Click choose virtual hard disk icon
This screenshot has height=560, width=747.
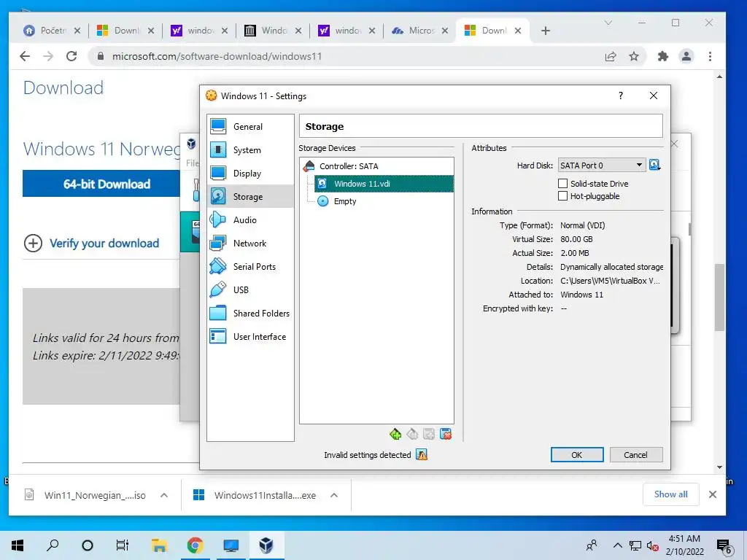click(x=655, y=166)
